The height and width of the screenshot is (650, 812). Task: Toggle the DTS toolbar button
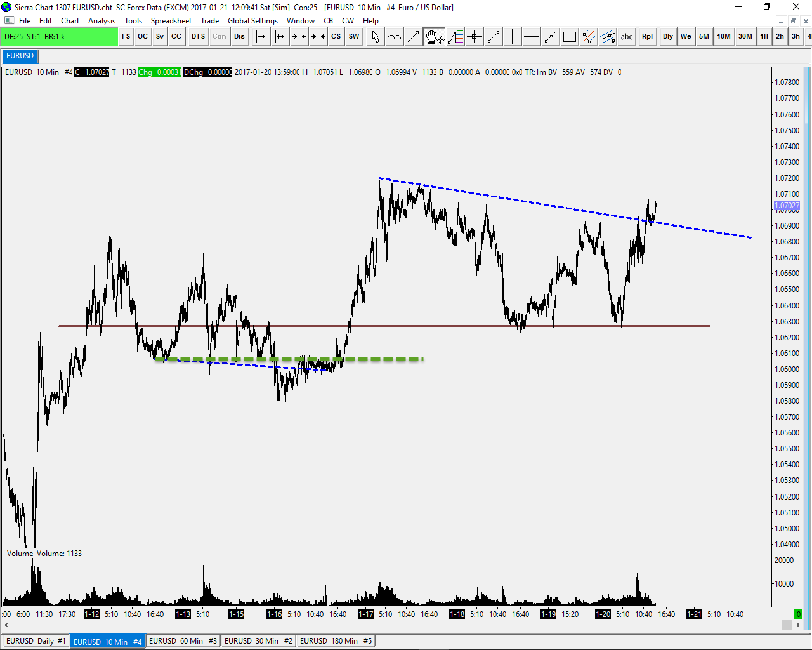[x=198, y=37]
